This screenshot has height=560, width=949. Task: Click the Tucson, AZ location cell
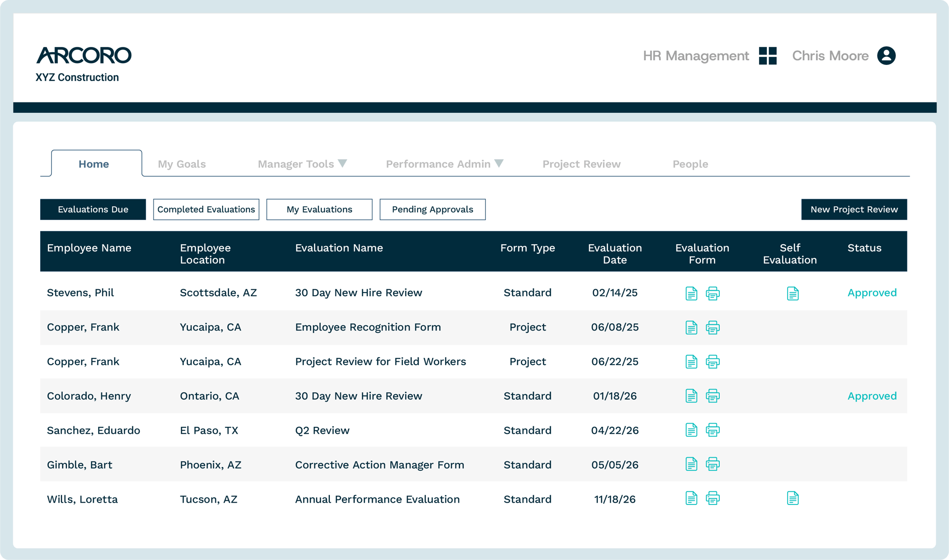click(x=208, y=499)
